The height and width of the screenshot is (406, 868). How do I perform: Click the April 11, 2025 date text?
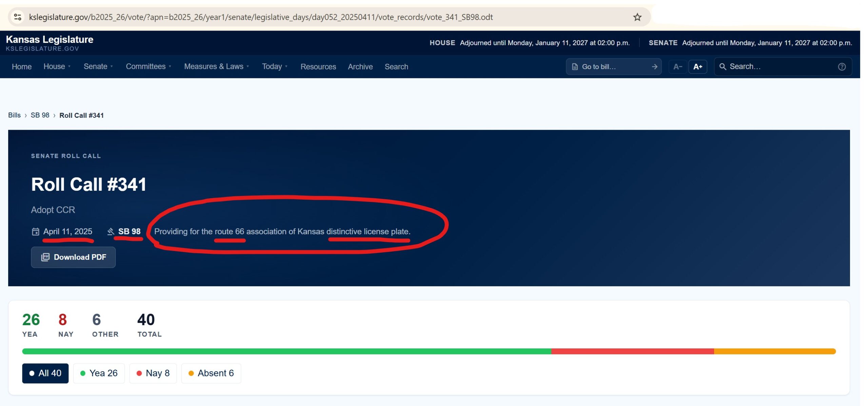[68, 232]
